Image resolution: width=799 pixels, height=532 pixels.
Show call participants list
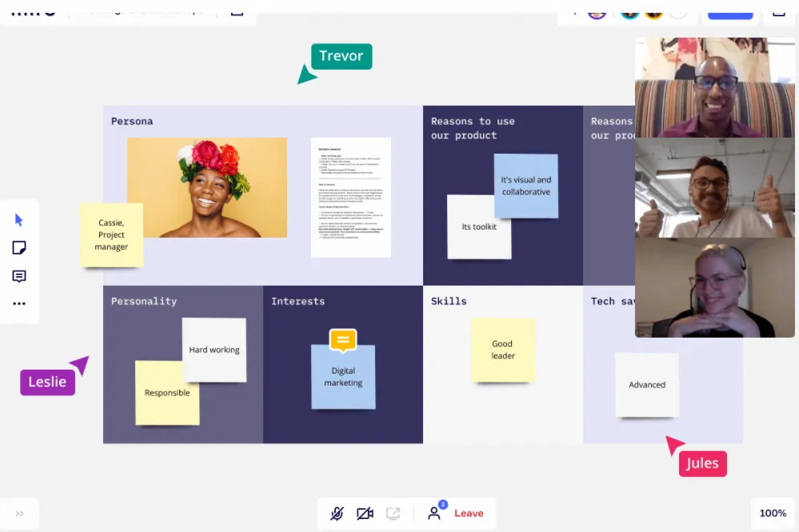(x=434, y=513)
